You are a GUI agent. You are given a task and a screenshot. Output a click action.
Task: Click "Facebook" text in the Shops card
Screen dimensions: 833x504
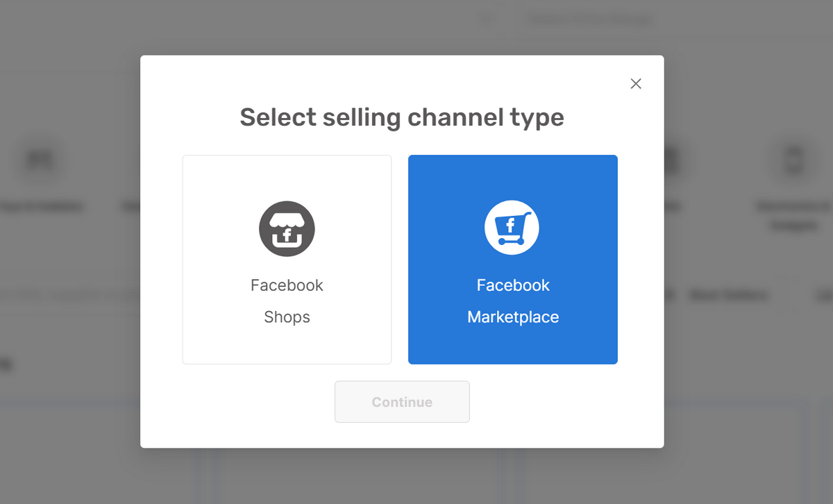click(x=287, y=285)
